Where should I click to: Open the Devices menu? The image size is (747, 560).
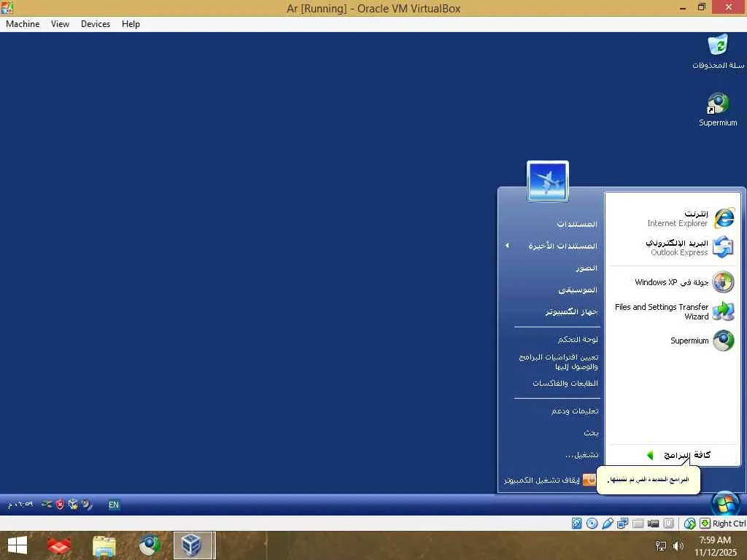click(x=96, y=24)
